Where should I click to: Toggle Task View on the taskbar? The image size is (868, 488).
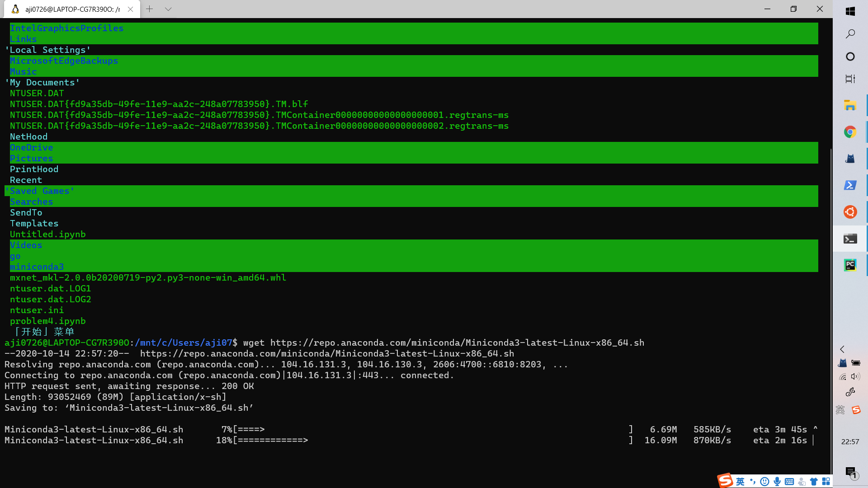(850, 79)
